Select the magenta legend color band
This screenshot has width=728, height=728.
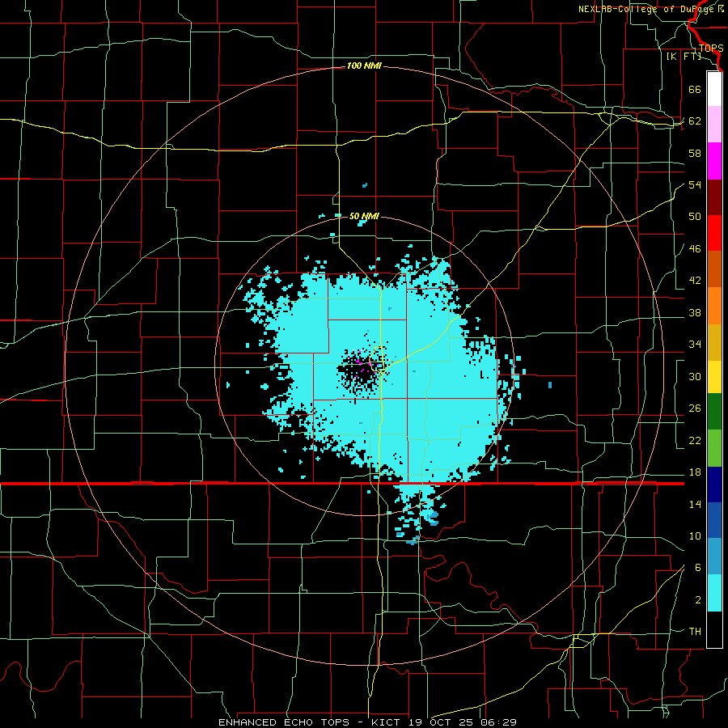coord(714,161)
